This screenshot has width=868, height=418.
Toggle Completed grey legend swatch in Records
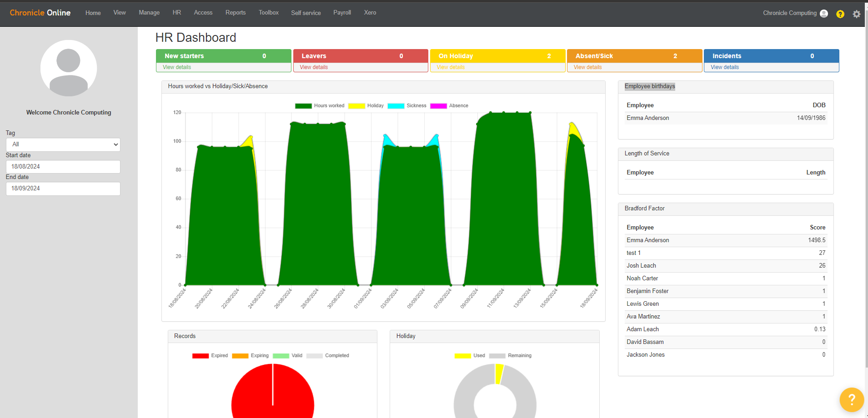pos(315,356)
